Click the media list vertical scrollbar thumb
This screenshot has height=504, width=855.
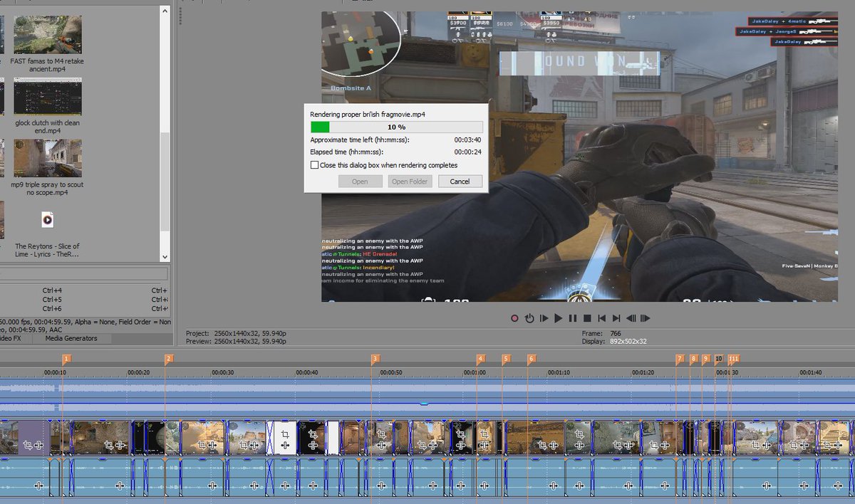coord(165,181)
